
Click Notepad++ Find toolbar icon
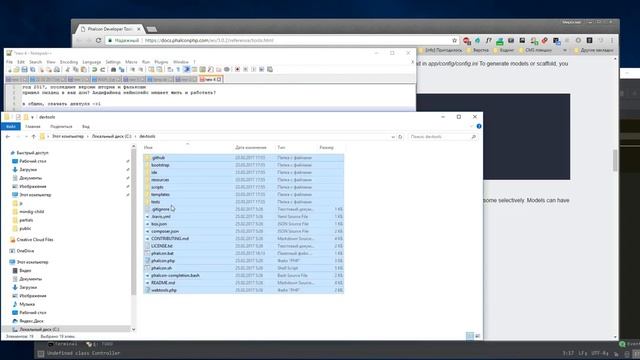[113, 69]
